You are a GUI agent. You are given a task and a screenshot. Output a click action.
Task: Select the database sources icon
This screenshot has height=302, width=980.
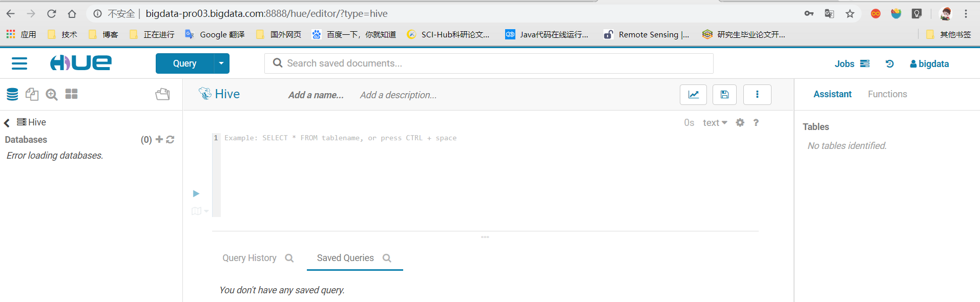click(12, 94)
